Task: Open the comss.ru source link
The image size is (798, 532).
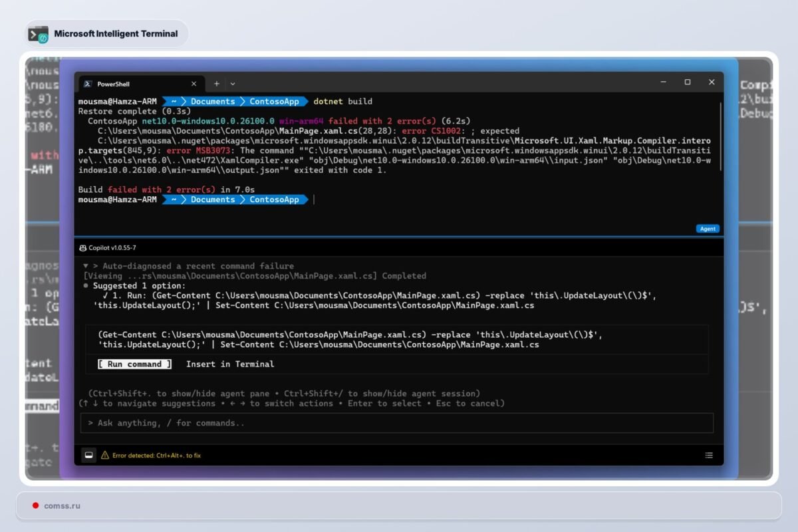Action: click(x=62, y=506)
